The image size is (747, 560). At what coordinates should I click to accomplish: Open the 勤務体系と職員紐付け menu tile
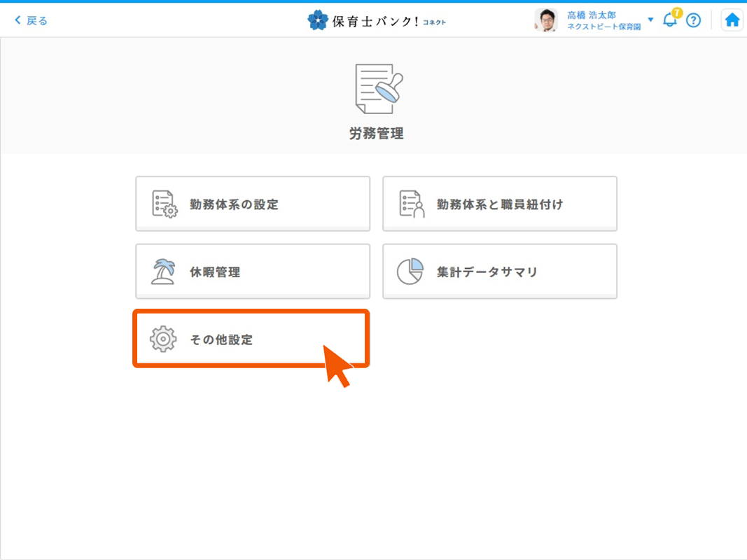pos(499,204)
